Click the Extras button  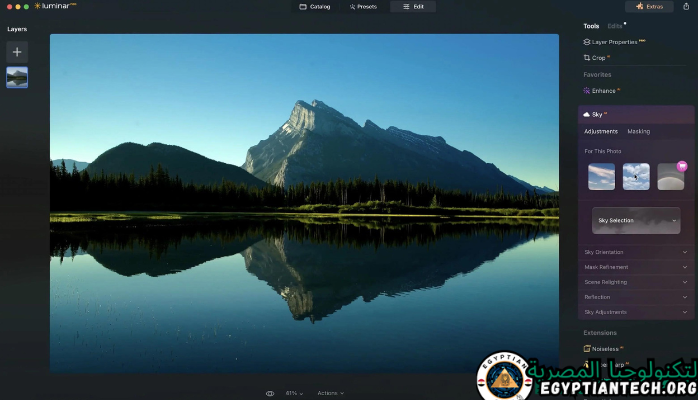pyautogui.click(x=649, y=7)
